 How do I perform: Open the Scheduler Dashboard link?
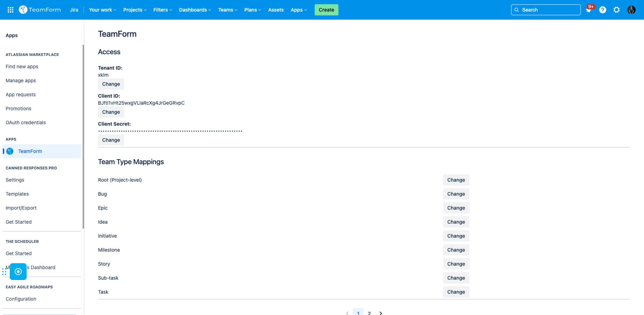pyautogui.click(x=41, y=267)
